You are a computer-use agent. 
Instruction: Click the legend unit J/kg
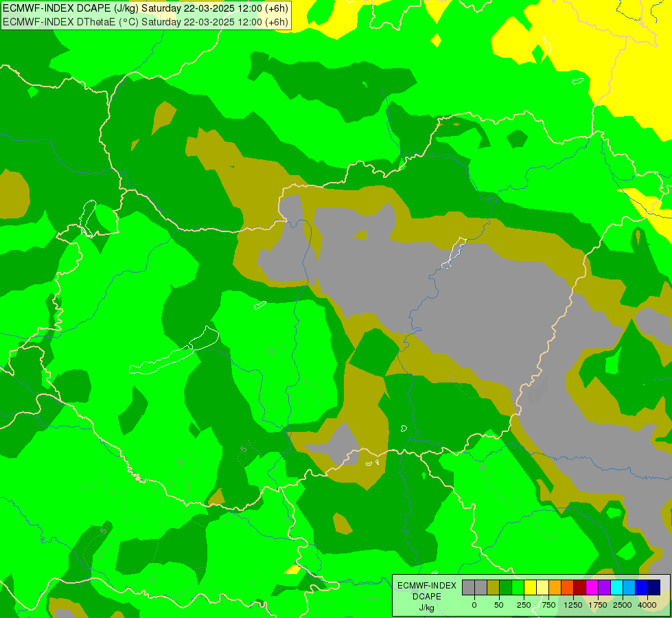click(426, 608)
